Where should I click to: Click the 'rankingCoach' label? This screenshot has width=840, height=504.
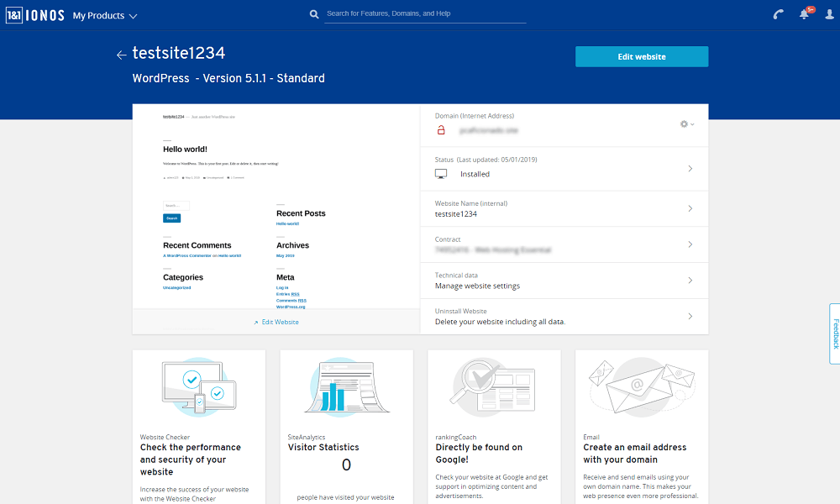click(x=456, y=437)
